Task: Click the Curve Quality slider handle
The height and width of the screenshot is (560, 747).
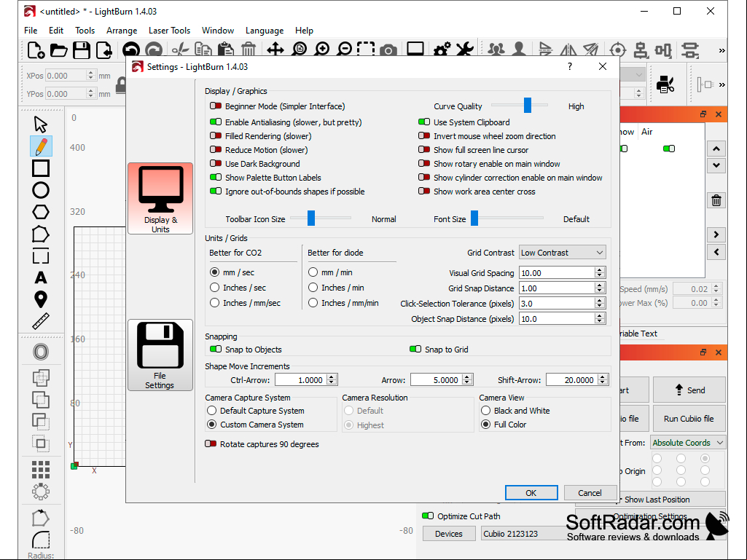Action: tap(528, 106)
